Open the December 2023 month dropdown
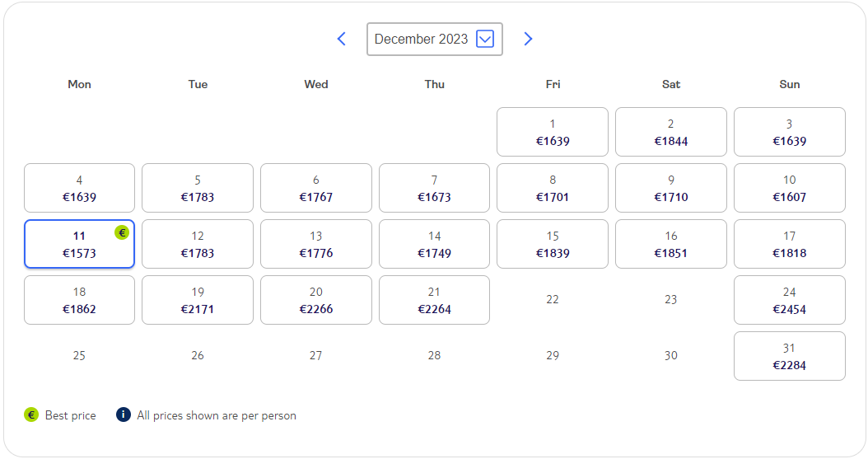 pos(435,39)
